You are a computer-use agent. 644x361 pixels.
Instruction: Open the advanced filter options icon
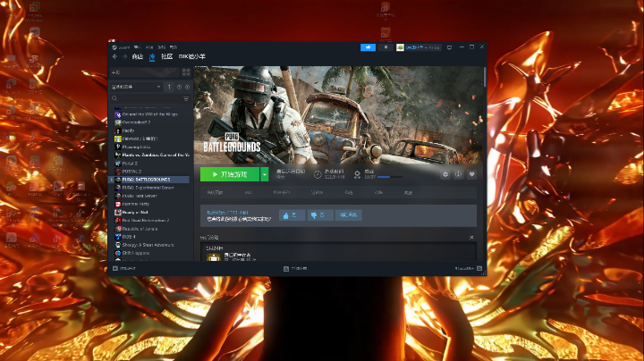(186, 99)
